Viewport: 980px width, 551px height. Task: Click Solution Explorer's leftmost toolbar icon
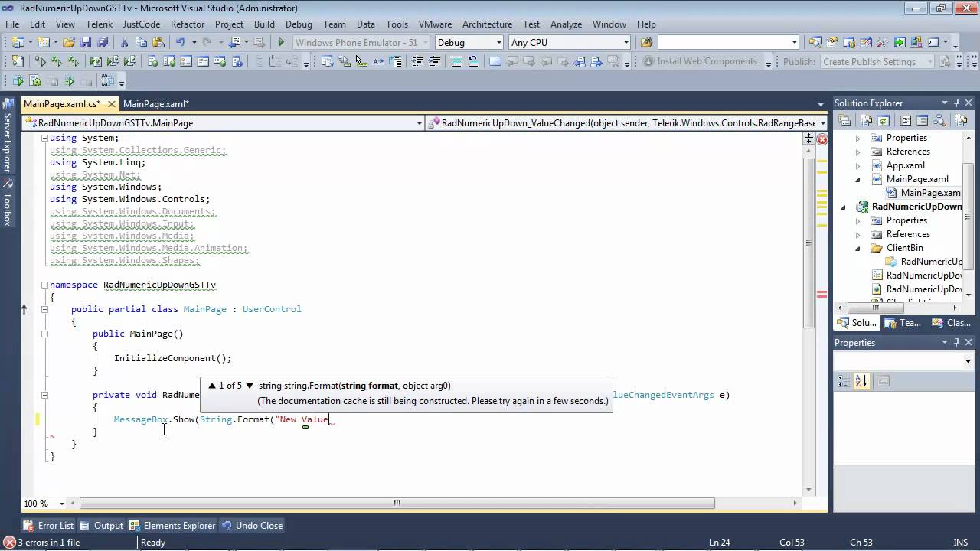pyautogui.click(x=845, y=120)
